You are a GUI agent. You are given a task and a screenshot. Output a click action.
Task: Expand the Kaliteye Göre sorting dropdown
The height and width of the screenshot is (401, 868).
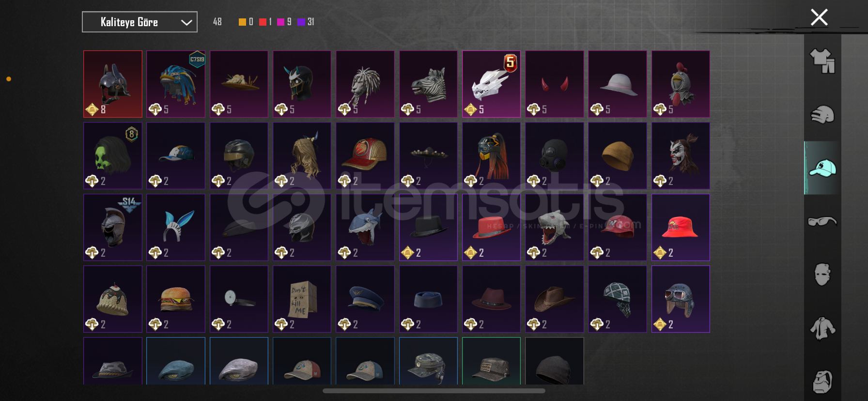139,22
